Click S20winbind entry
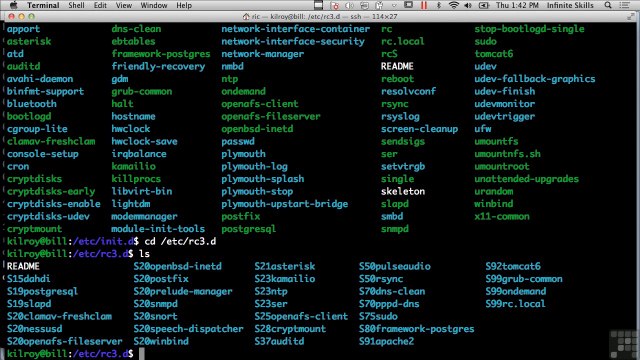This screenshot has width=640, height=360. tap(161, 341)
